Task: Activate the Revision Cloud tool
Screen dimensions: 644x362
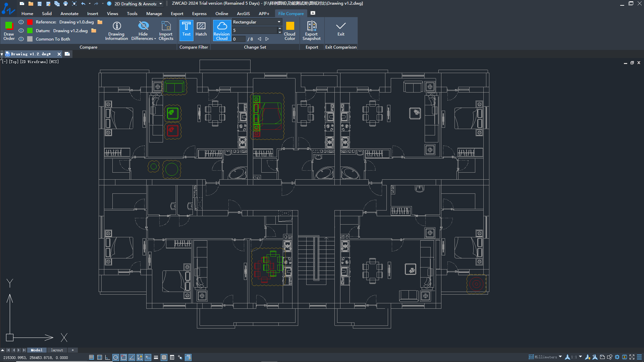Action: [222, 31]
